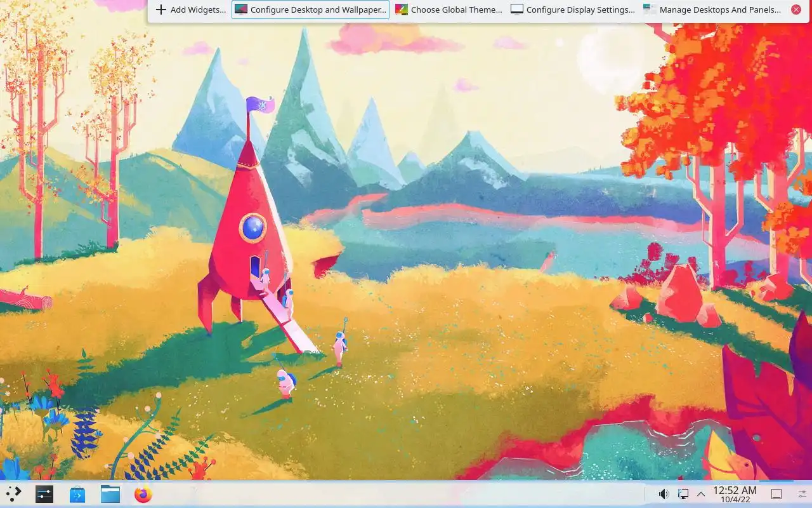Viewport: 812px width, 508px height.
Task: Close the desktop edit mode toolbar
Action: (796, 10)
